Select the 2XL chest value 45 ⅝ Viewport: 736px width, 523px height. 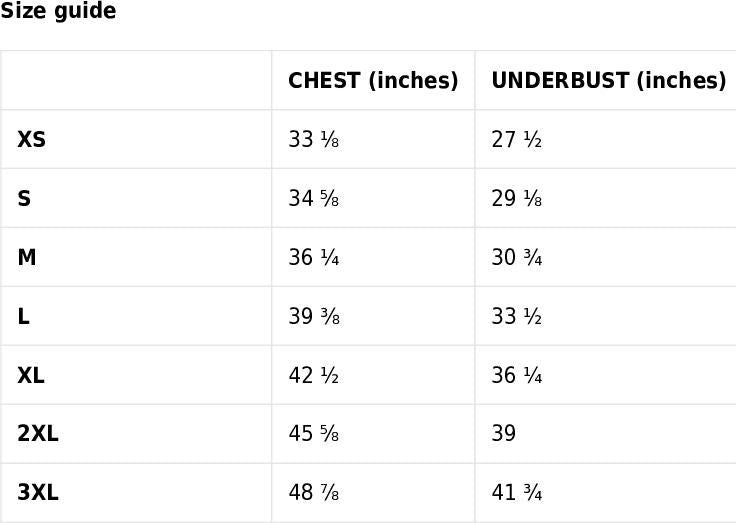click(314, 434)
